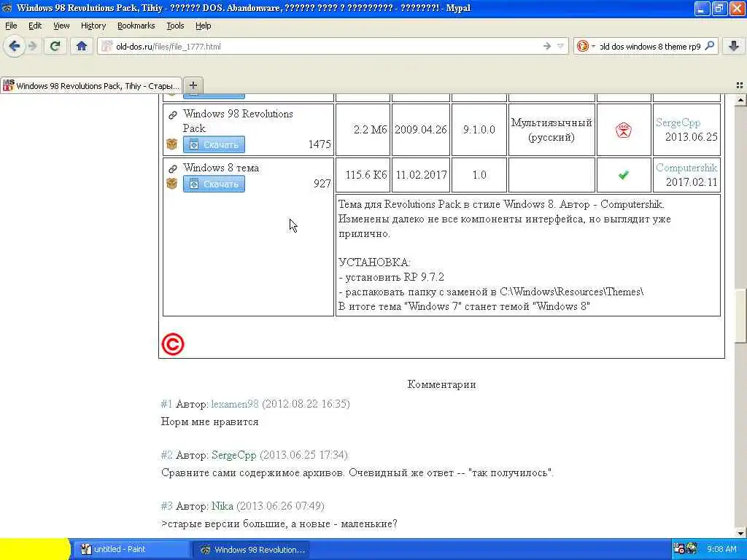Screen dimensions: 747x560
Task: Click the size cell 115.6 Кб
Action: 363,175
